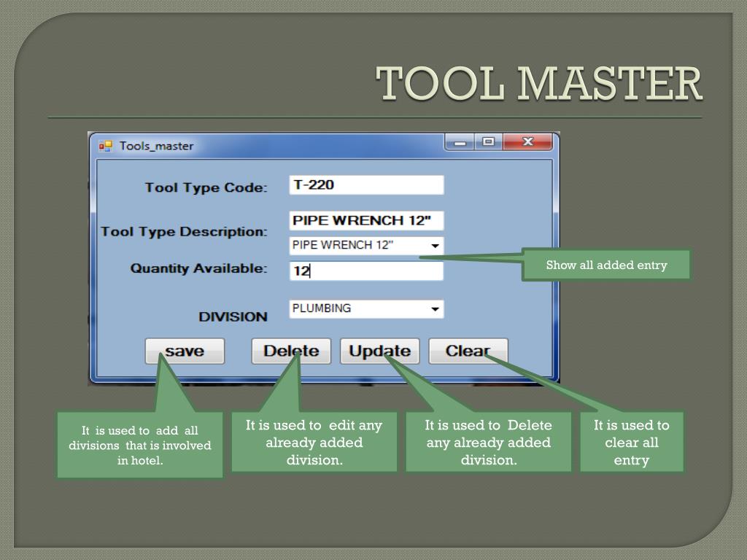The image size is (747, 560).
Task: Close the Tools_master window
Action: [528, 142]
